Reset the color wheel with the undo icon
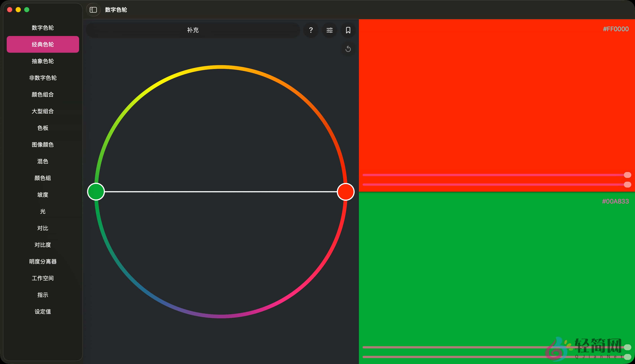Image resolution: width=635 pixels, height=364 pixels. tap(348, 49)
